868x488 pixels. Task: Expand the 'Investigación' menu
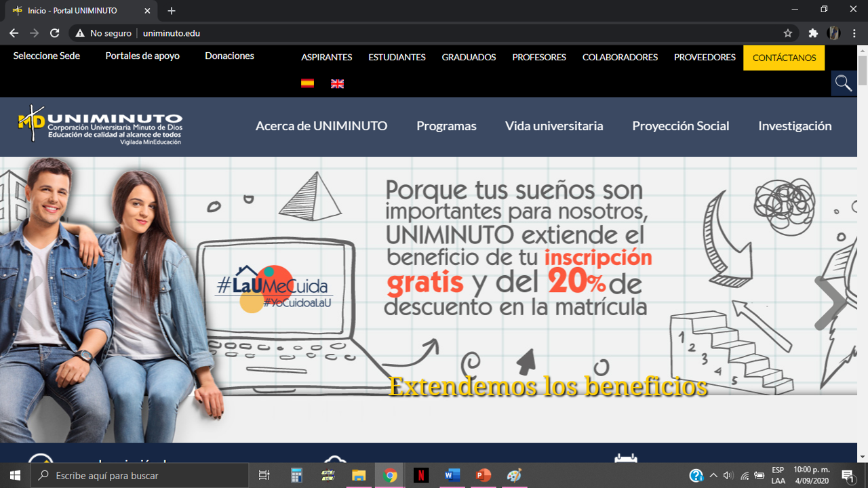pos(795,126)
